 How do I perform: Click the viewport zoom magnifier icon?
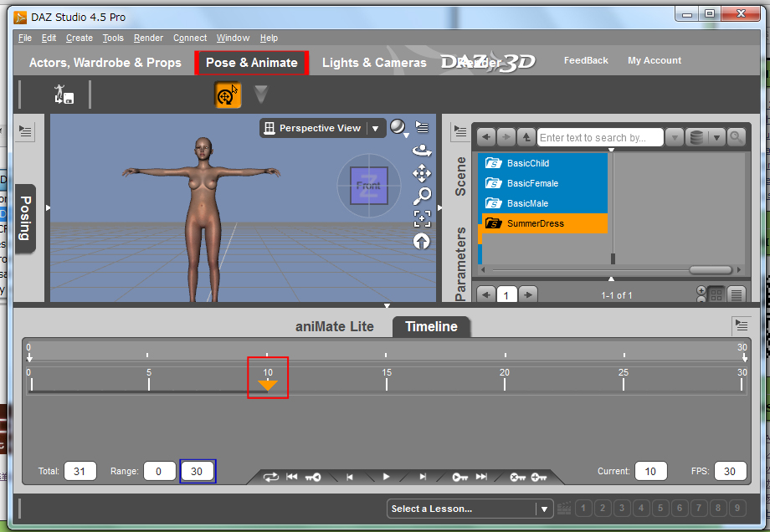click(422, 196)
